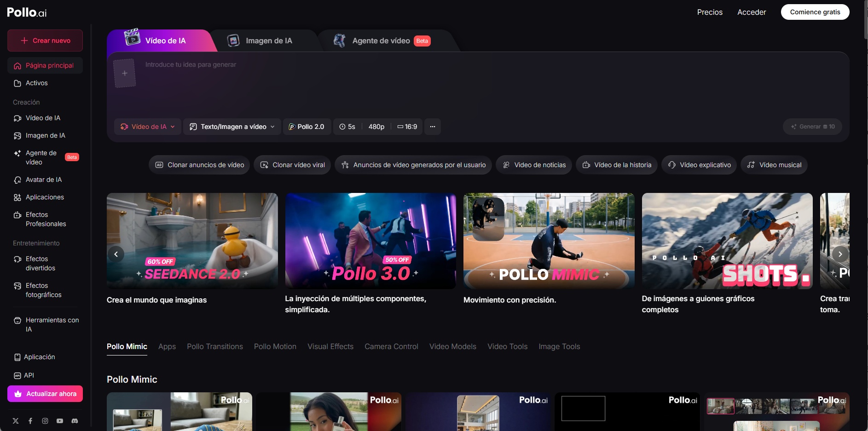Open the YouTube social link

pyautogui.click(x=60, y=421)
